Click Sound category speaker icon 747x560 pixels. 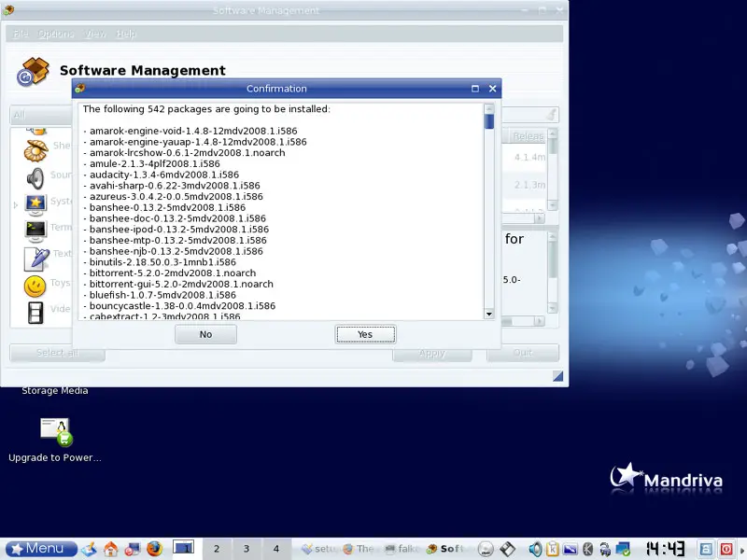click(x=35, y=178)
